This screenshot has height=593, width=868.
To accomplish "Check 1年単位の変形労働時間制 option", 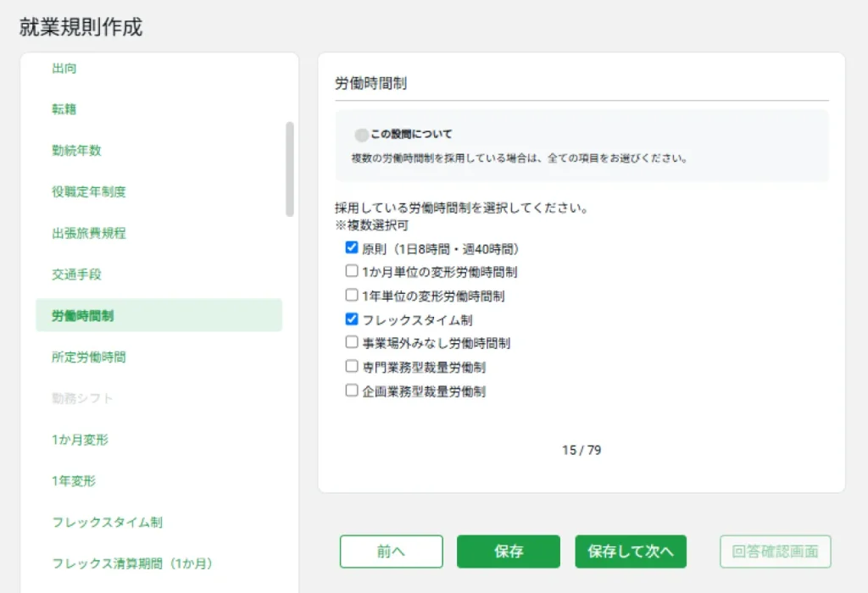I will click(x=352, y=296).
